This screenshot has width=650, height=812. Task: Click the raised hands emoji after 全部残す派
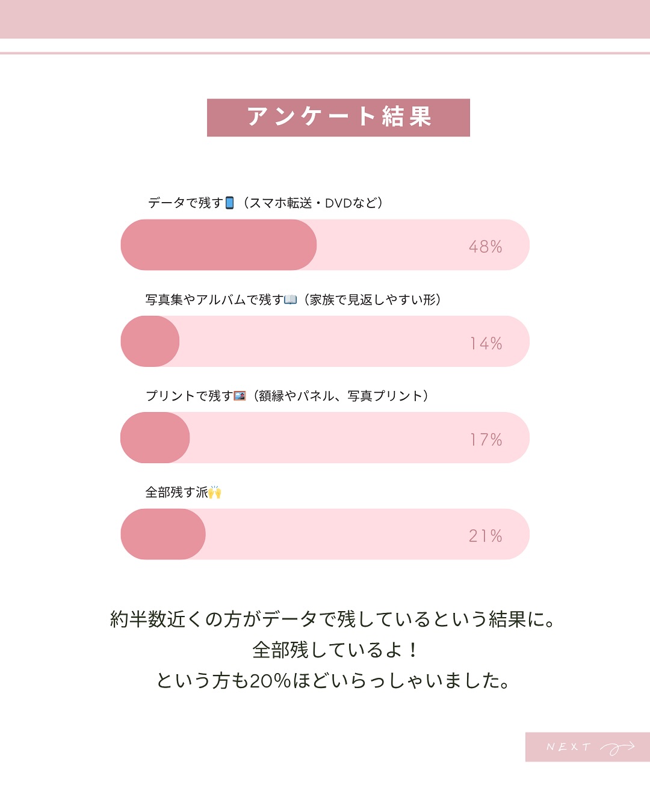[215, 493]
